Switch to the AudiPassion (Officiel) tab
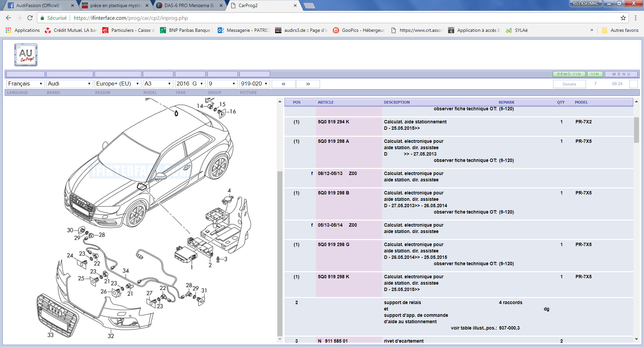 38,5
